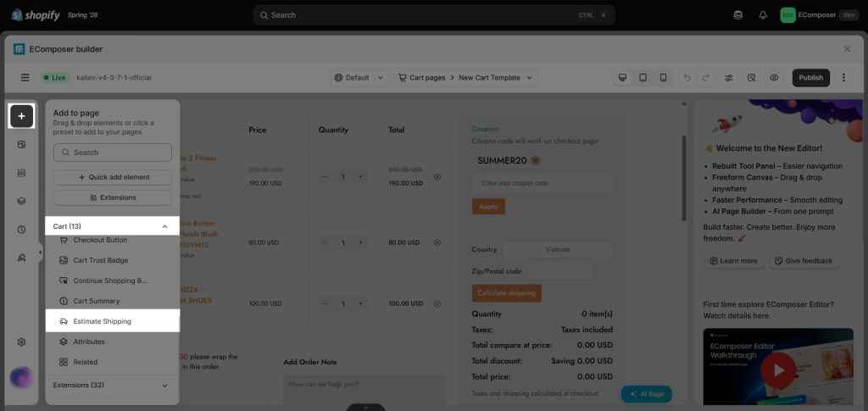Click the Enter your coupon code field
Viewport: 868px width, 411px height.
[542, 183]
